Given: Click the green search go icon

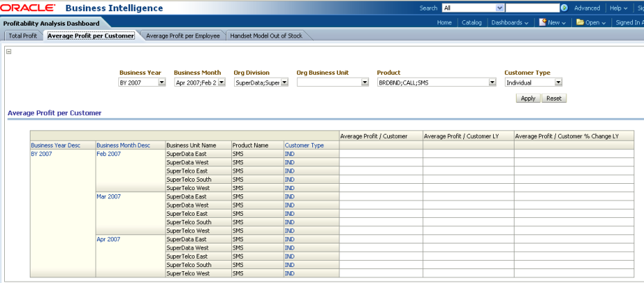Looking at the screenshot, I should point(564,8).
